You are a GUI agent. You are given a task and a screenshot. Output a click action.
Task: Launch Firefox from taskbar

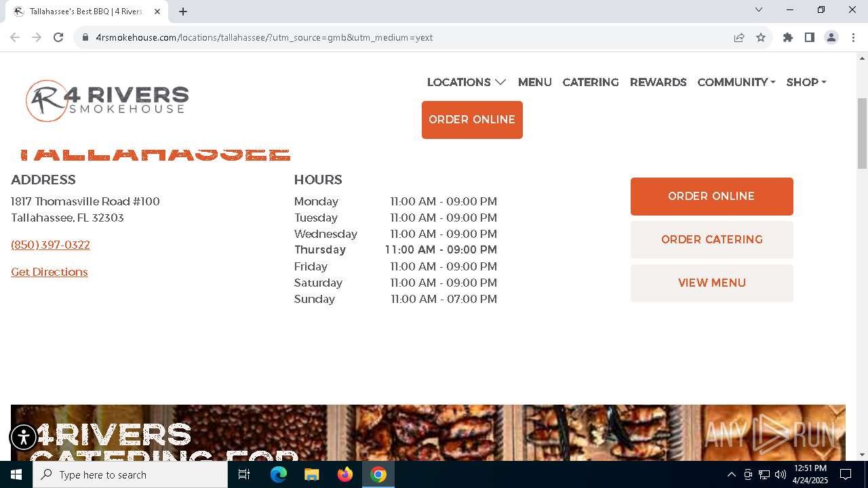[x=345, y=474]
